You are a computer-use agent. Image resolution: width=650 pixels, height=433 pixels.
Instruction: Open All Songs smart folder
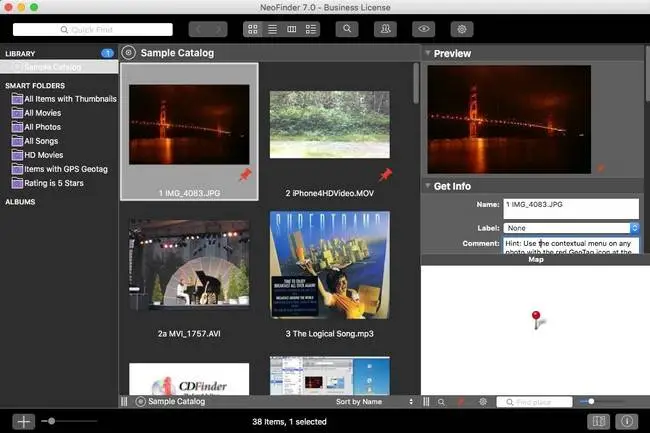35,141
